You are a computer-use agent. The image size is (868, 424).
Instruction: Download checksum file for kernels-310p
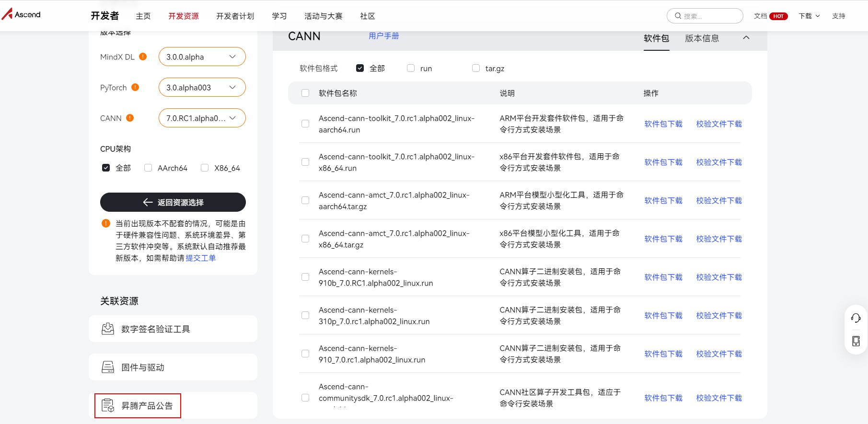[719, 315]
